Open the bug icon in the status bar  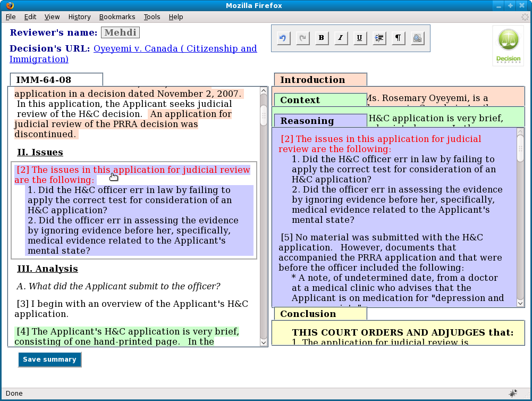point(513,393)
